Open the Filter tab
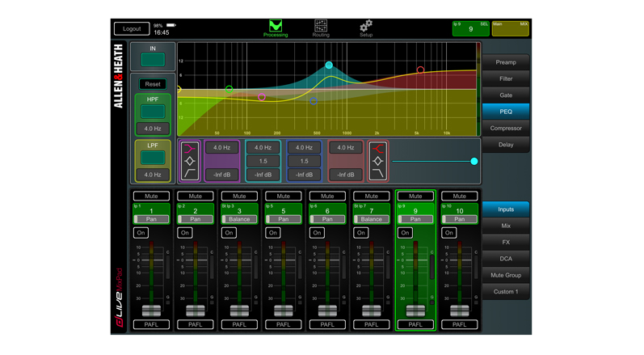This screenshot has width=644, height=355. pos(506,78)
